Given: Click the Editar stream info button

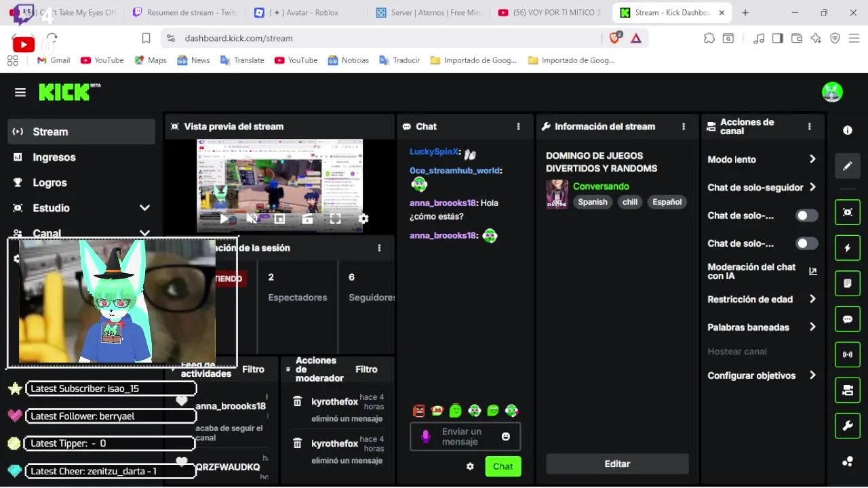Looking at the screenshot, I should [x=617, y=464].
